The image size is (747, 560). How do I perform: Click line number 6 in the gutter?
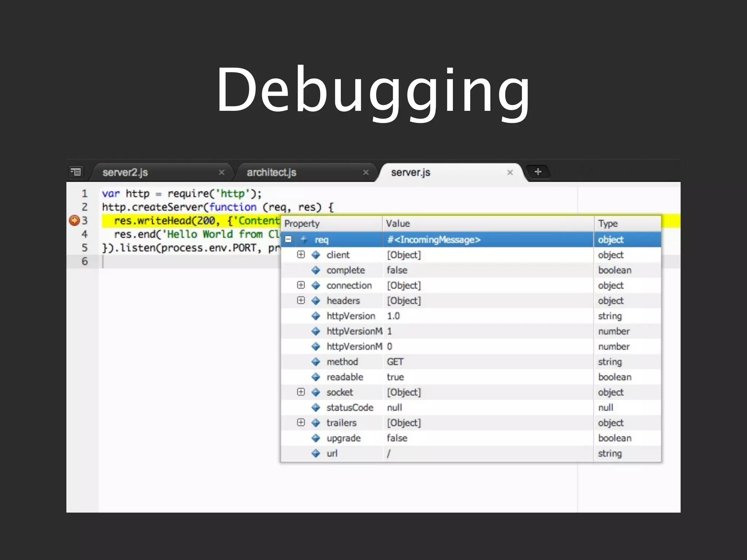[x=85, y=261]
